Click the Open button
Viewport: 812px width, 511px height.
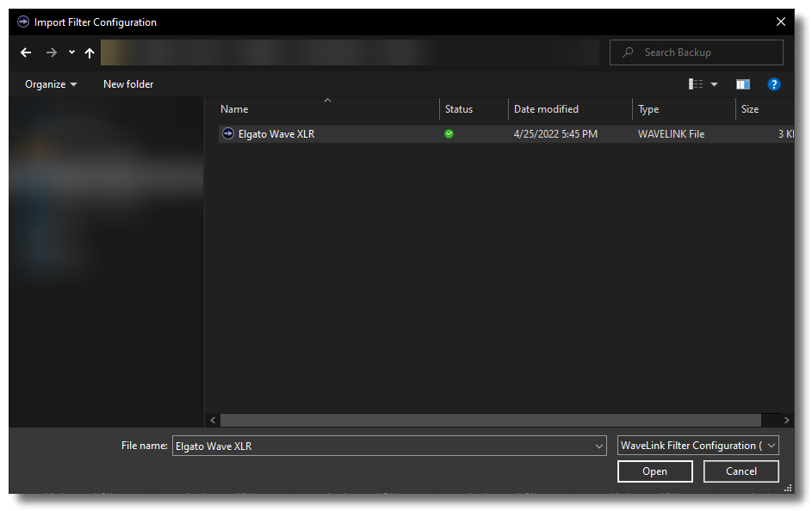pos(654,471)
